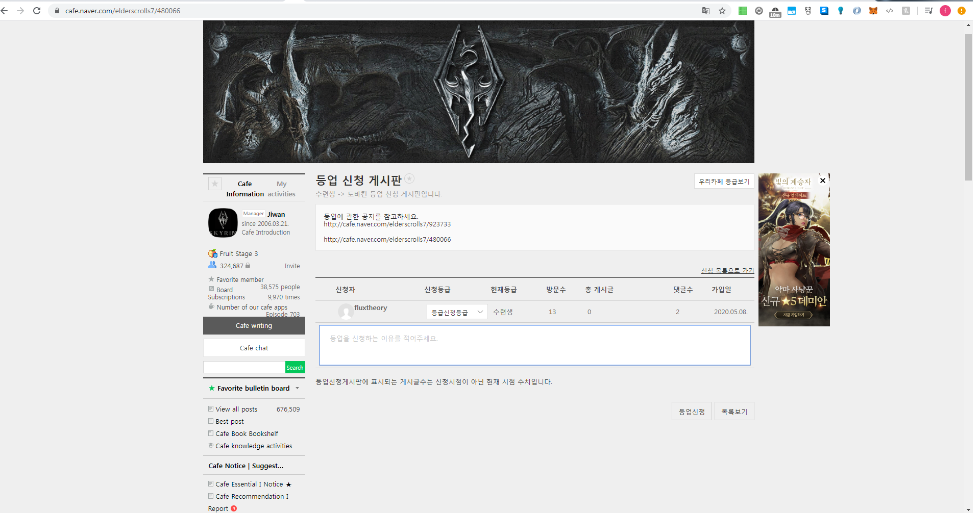Open the MetaMask fox extension
The image size is (980, 513).
coord(873,11)
